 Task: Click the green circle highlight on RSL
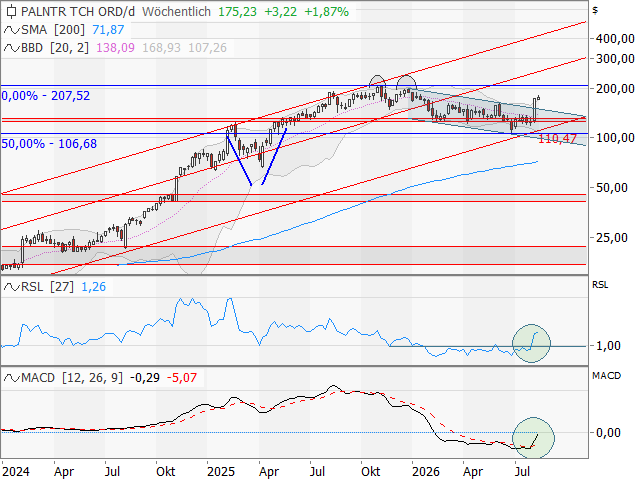(531, 343)
